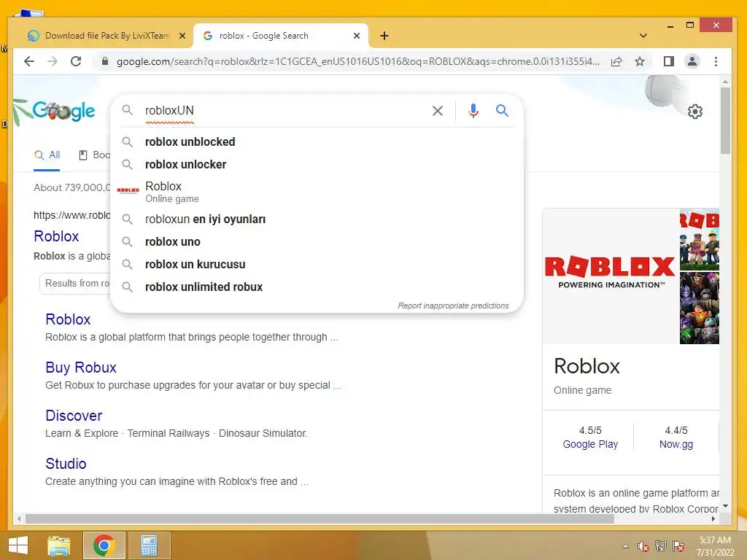Viewport: 747px width, 560px height.
Task: Open the Now.gg rating link
Action: (x=676, y=444)
